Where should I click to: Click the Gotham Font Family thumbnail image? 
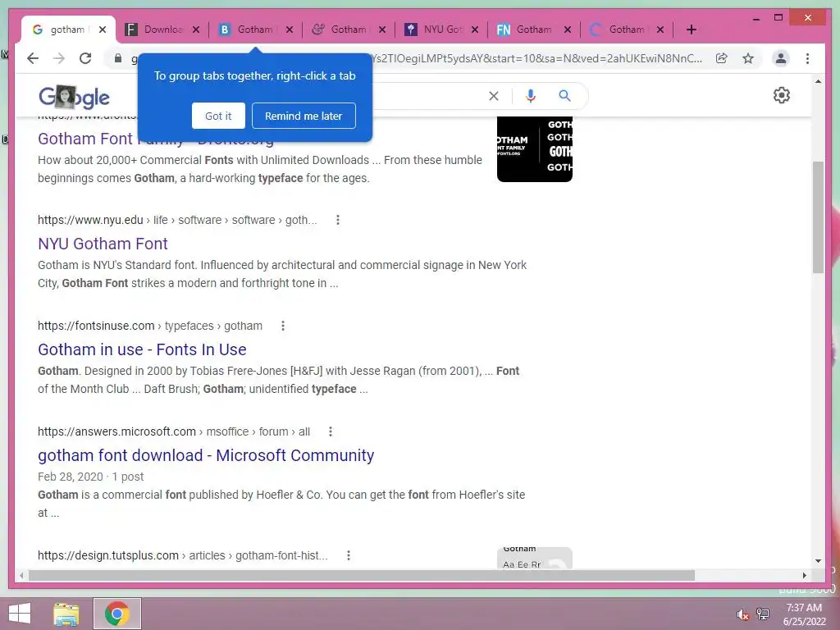pos(535,149)
